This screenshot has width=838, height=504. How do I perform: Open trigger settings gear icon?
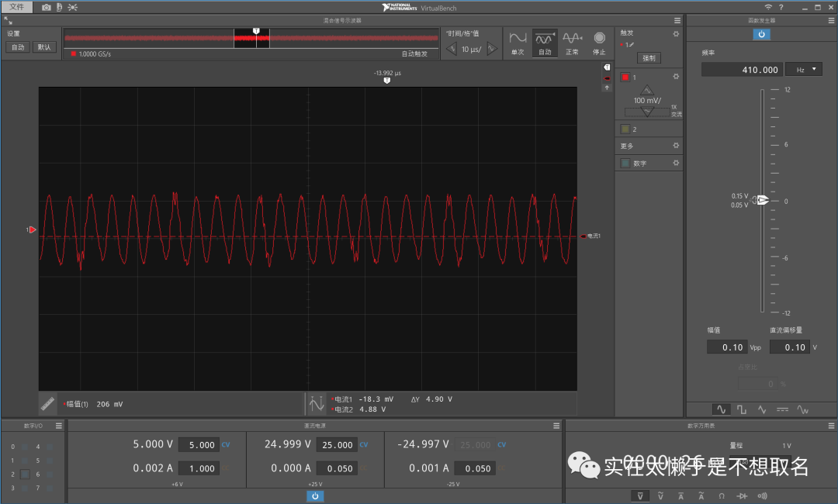676,33
